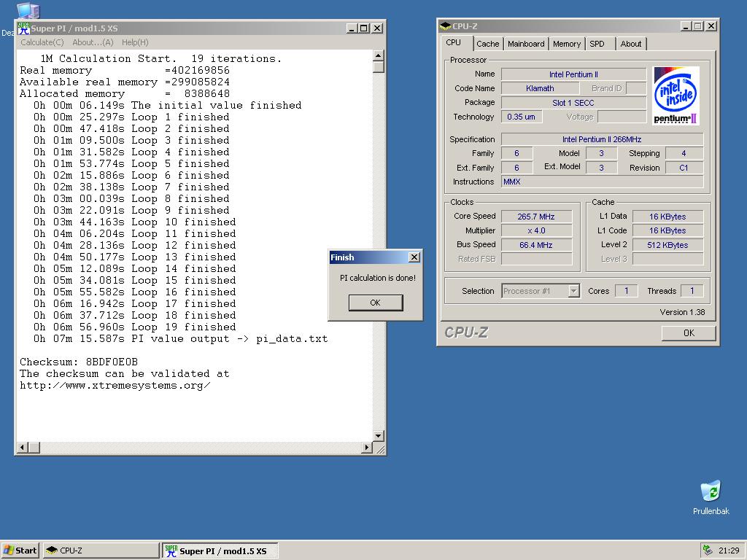Select Super PI taskbar button
Image resolution: width=747 pixels, height=560 pixels.
pyautogui.click(x=220, y=551)
